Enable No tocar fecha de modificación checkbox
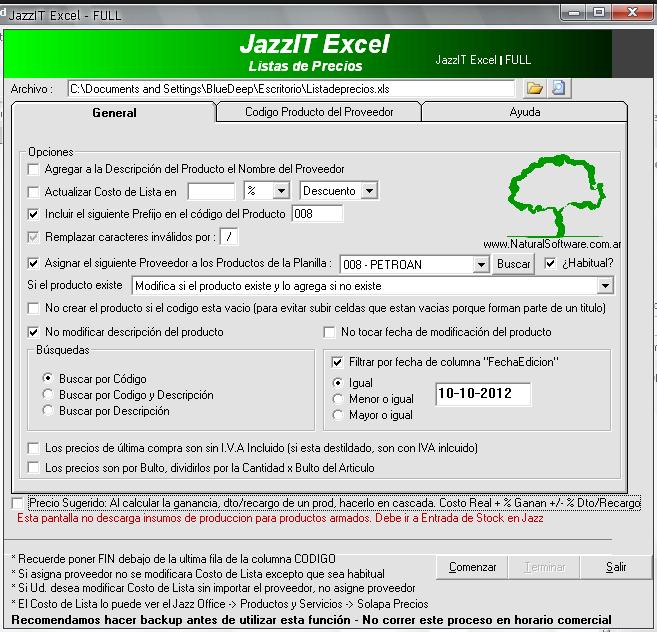Viewport: 657px width, 632px height. pos(329,332)
